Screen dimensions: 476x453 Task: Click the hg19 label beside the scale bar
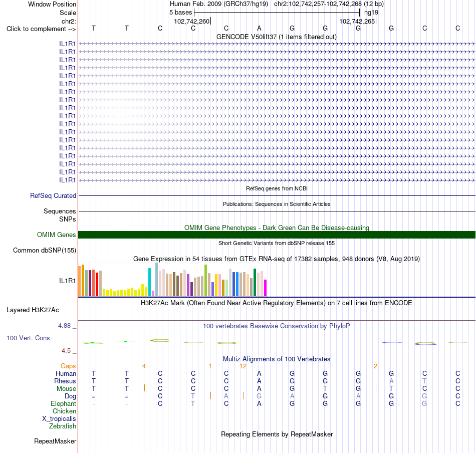point(371,13)
